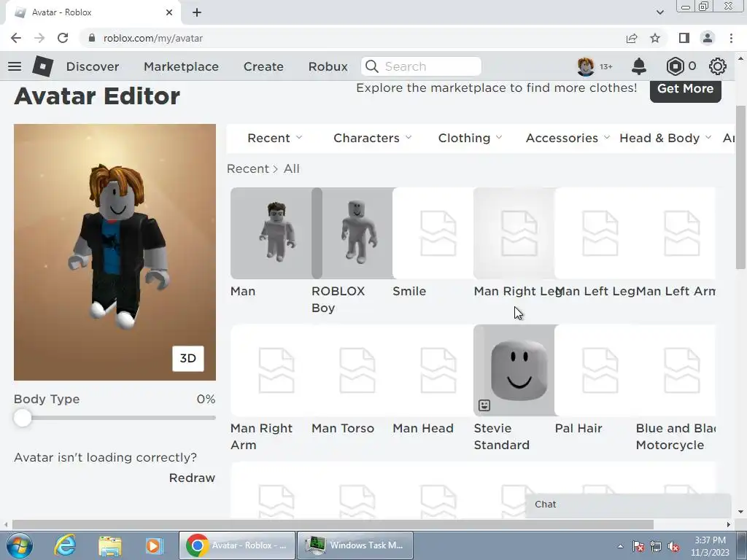Switch to Windows Task Manager taskbar button
This screenshot has width=747, height=560.
pyautogui.click(x=355, y=545)
